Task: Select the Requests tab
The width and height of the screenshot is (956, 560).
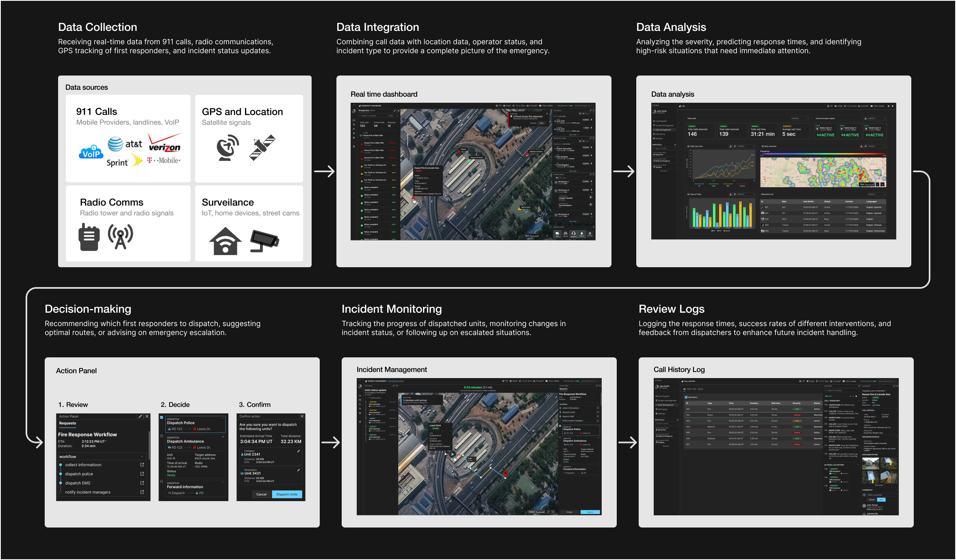Action: point(67,423)
